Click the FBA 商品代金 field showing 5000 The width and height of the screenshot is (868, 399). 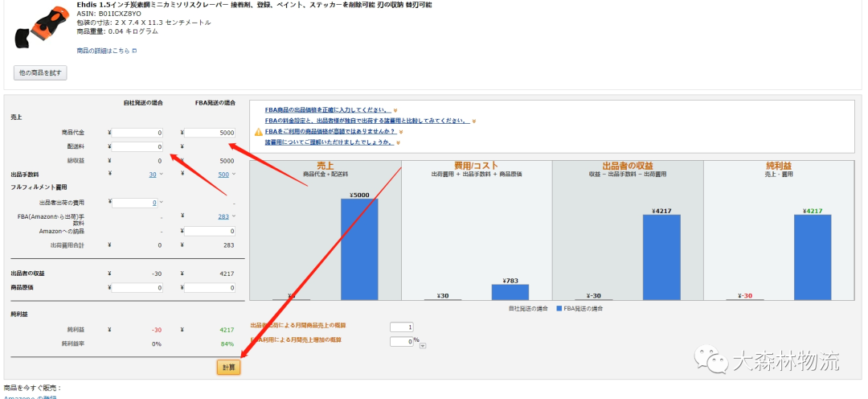click(211, 133)
